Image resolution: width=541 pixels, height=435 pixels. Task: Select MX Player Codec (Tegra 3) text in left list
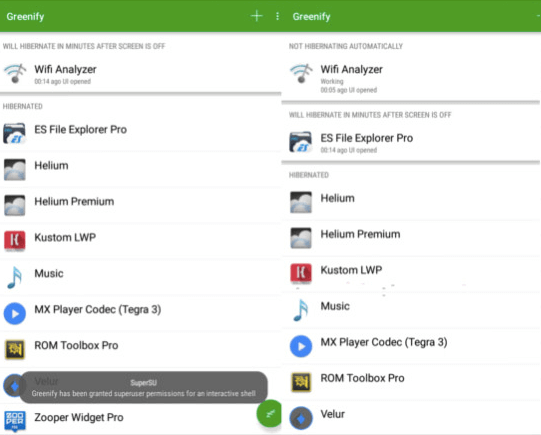pyautogui.click(x=98, y=309)
